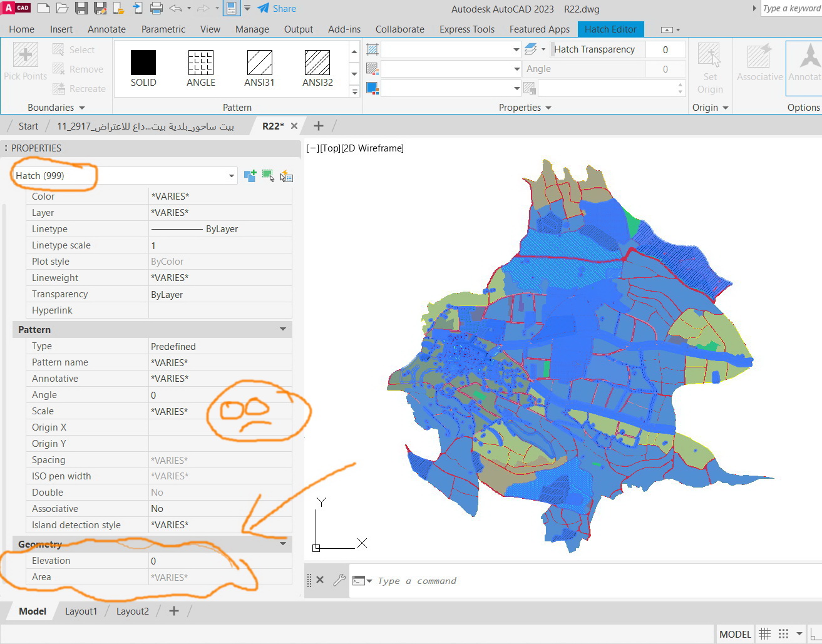Choose the ANGLE hatch pattern
Screen dimensions: 822x644
(x=201, y=63)
